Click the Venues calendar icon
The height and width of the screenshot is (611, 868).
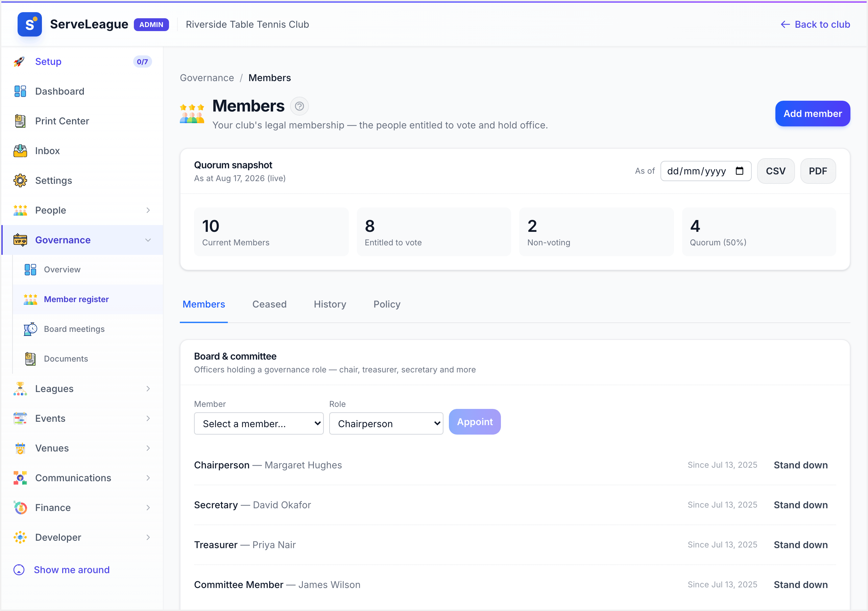(20, 448)
